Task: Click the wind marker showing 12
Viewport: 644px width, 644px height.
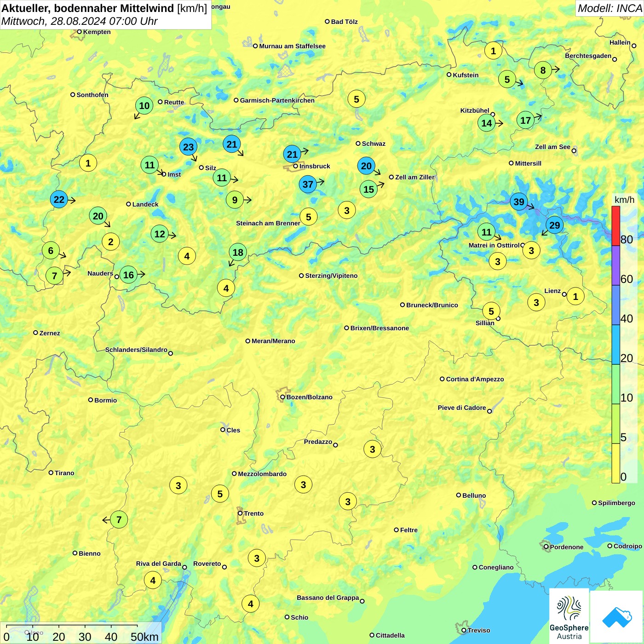Action: point(160,234)
